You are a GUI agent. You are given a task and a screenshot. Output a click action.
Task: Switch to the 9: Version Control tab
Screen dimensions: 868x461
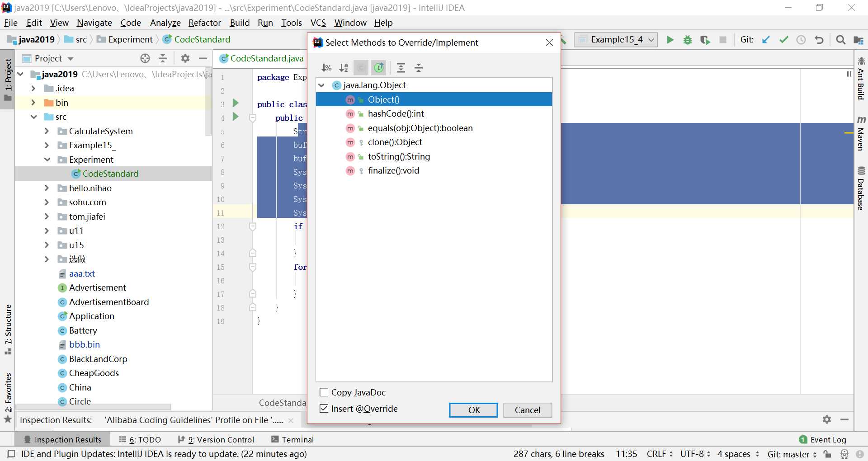(216, 440)
